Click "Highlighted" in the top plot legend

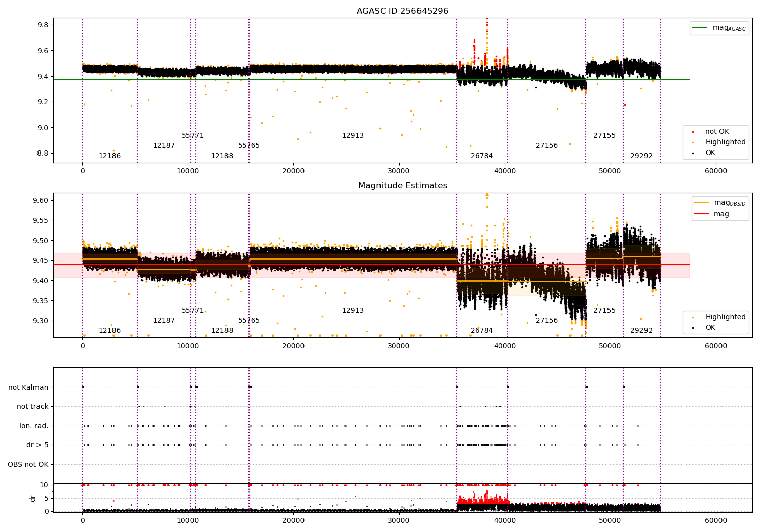pos(719,142)
